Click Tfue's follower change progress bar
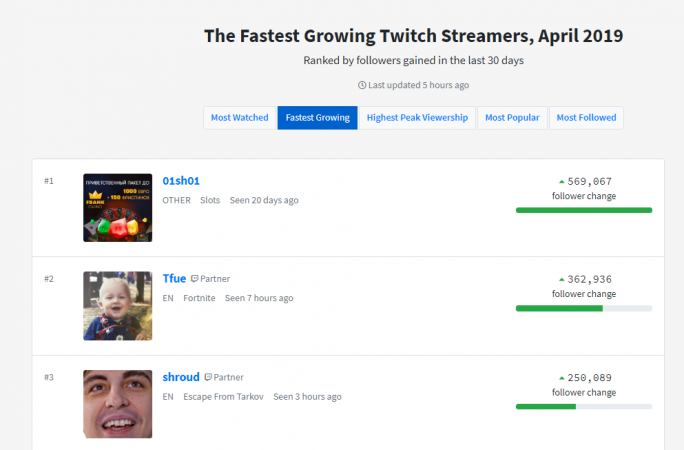Screen dimensions: 684x450 584,308
